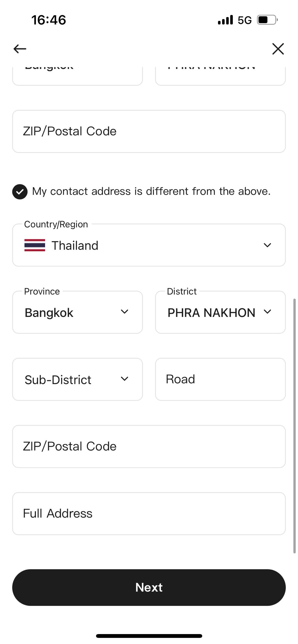Image resolution: width=298 pixels, height=644 pixels.
Task: Open the Sub-District dropdown
Action: [78, 379]
